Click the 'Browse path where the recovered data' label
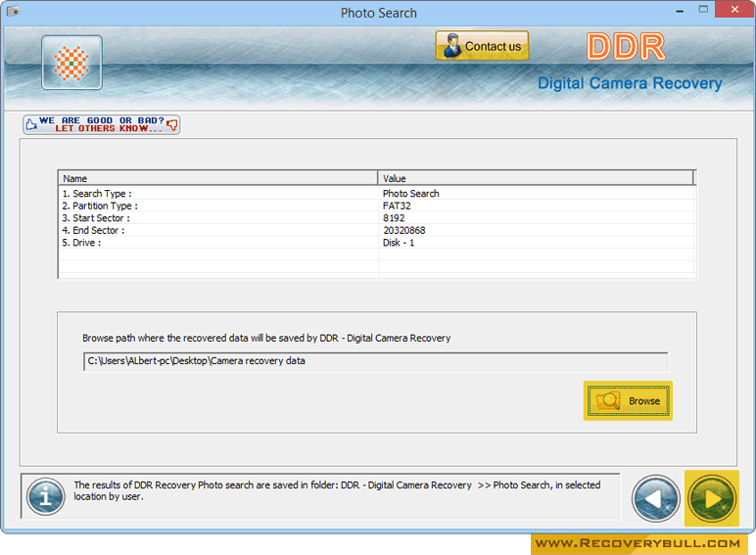The image size is (756, 555). coord(266,339)
